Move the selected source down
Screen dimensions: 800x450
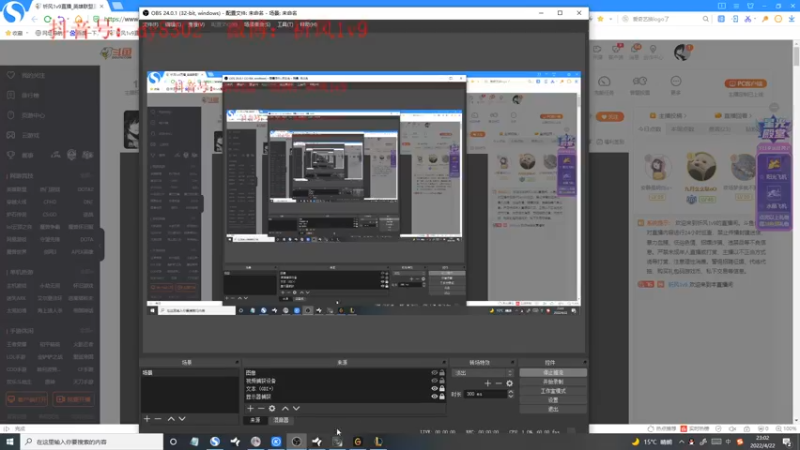pos(296,409)
